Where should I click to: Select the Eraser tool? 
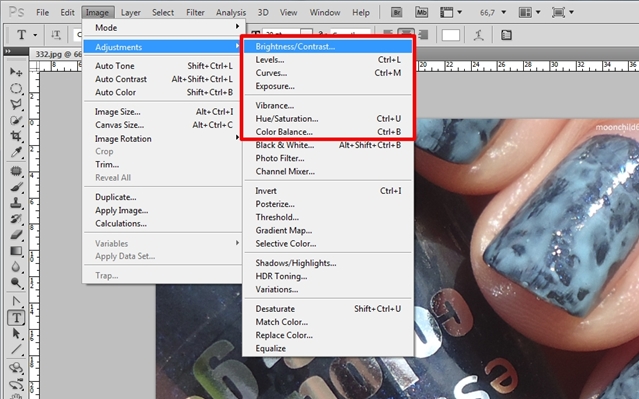point(16,234)
